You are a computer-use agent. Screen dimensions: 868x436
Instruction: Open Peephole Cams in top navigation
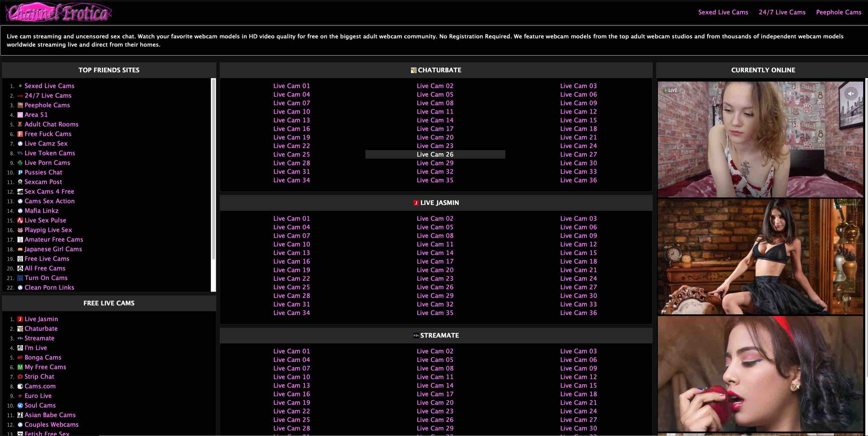click(x=839, y=12)
